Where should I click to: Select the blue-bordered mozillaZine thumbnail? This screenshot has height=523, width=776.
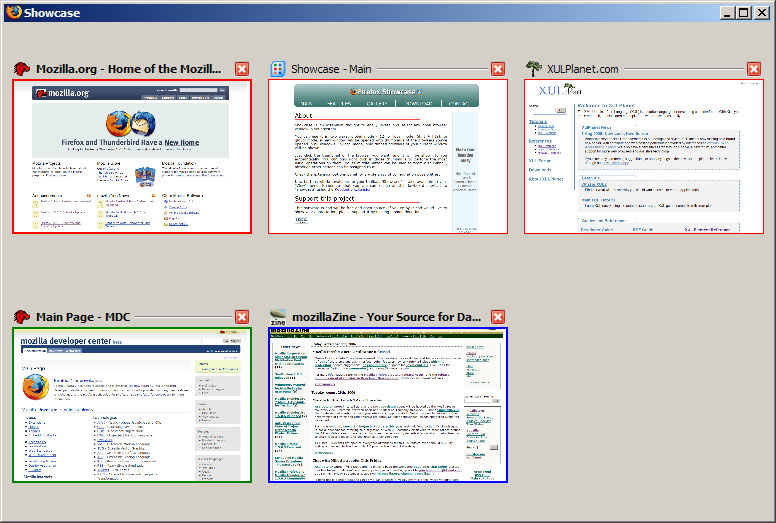click(x=388, y=405)
